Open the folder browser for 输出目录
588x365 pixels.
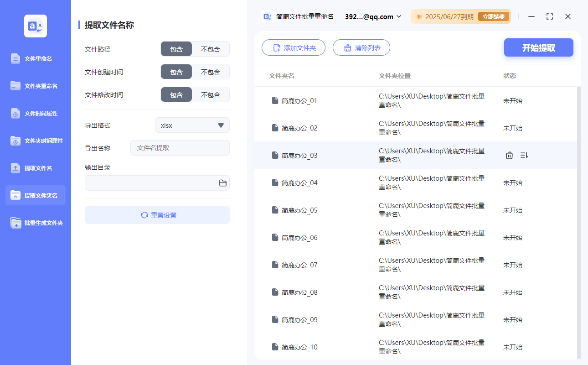222,183
